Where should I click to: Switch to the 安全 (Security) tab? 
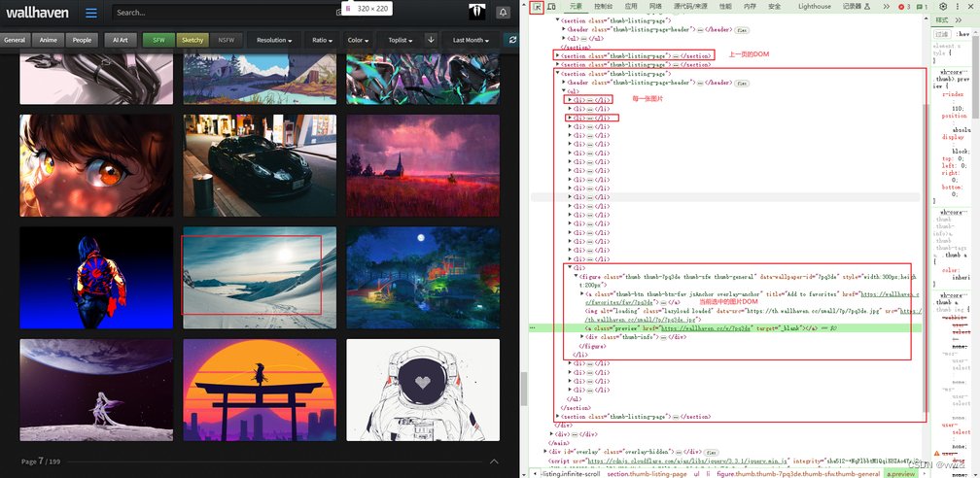tap(774, 6)
